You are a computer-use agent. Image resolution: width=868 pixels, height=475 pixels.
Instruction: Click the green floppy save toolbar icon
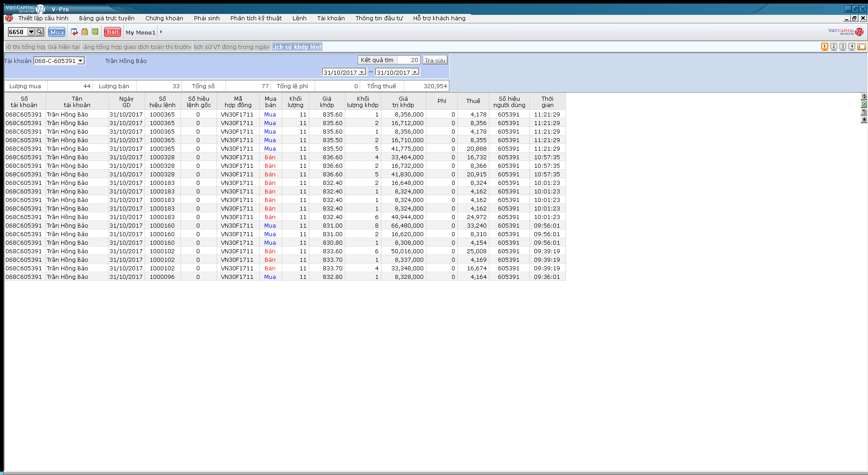[95, 31]
